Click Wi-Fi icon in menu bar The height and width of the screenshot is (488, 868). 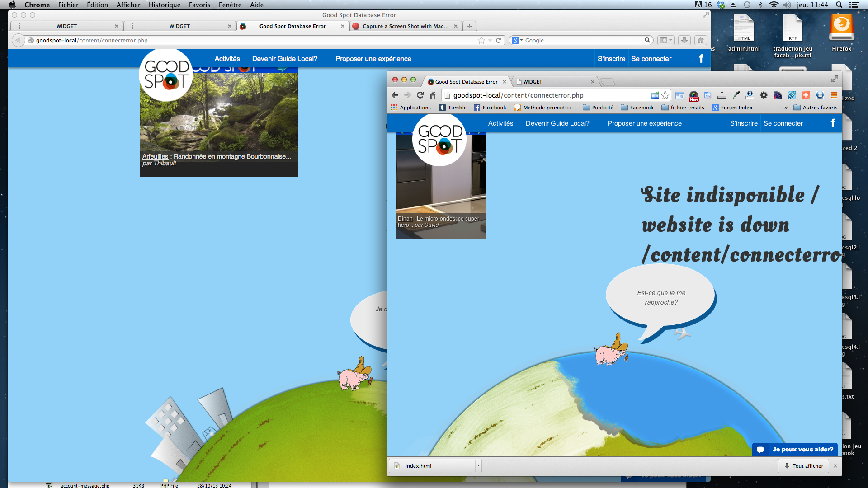pyautogui.click(x=774, y=5)
